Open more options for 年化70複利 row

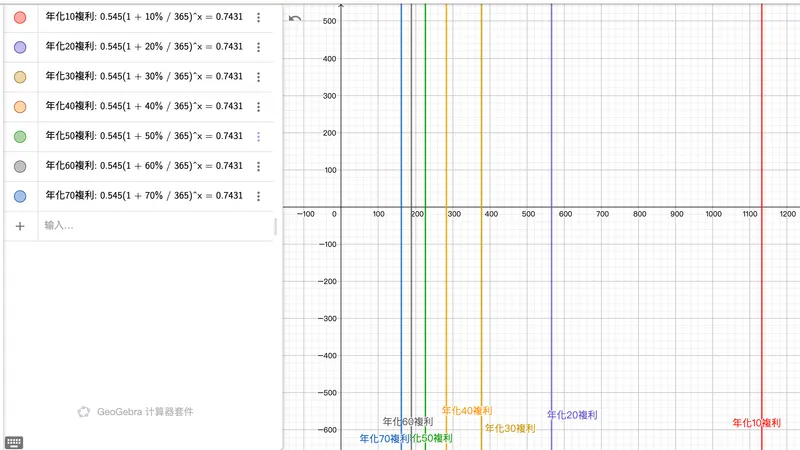pos(259,196)
